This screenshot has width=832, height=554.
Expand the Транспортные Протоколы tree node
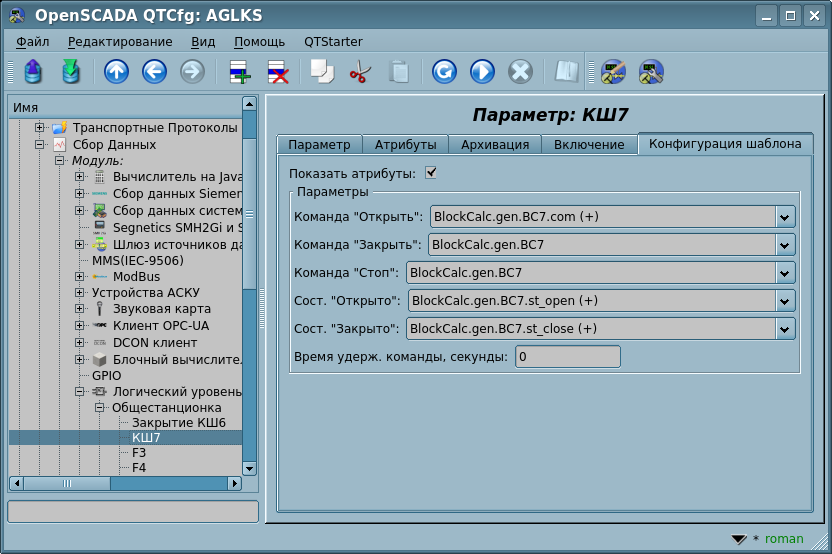40,128
